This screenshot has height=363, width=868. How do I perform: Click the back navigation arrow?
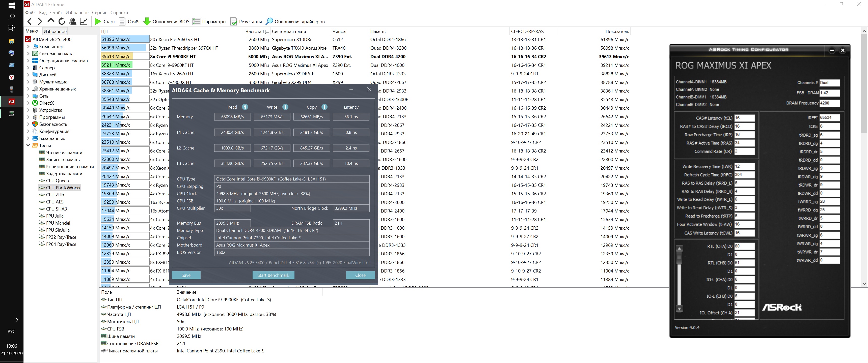(x=30, y=21)
